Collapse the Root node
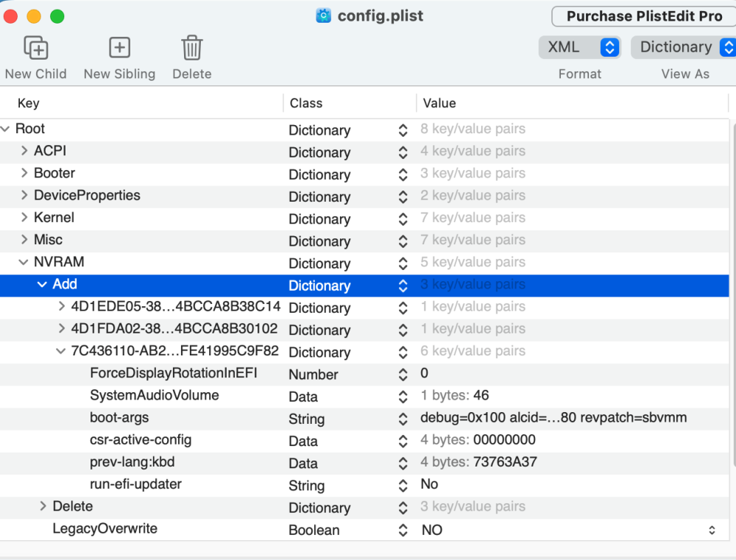Screen dimensions: 736x560 [x=5, y=129]
